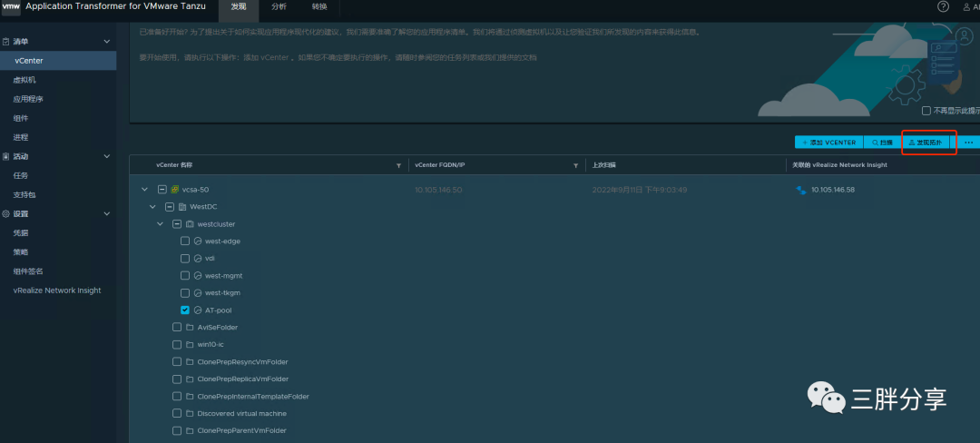The width and height of the screenshot is (980, 443).
Task: Select vCenter in the sidebar
Action: (x=58, y=61)
